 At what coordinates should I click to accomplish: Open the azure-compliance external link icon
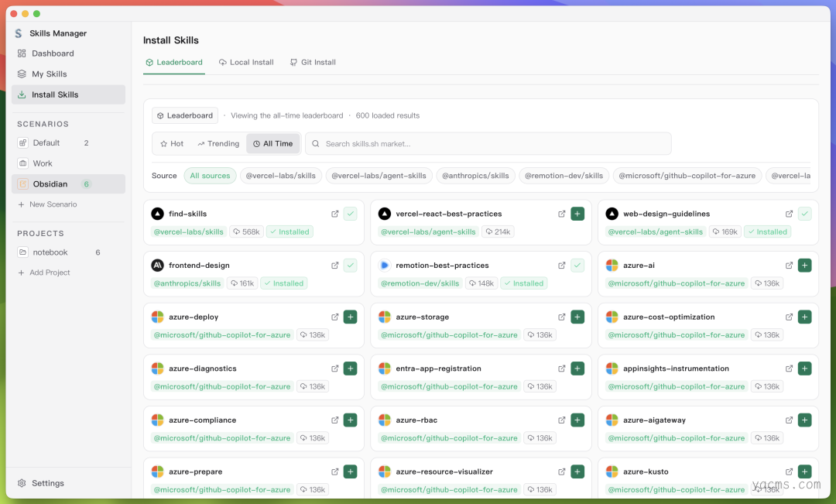click(335, 420)
